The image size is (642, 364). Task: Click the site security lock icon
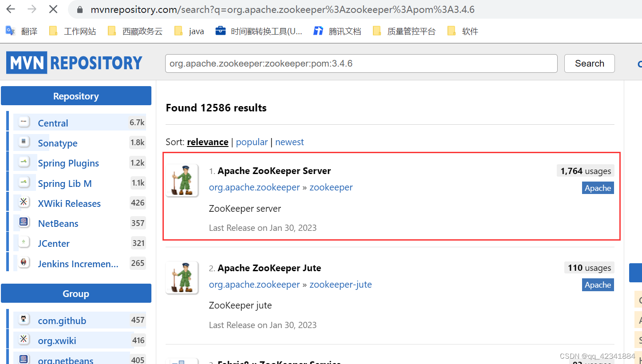[79, 9]
